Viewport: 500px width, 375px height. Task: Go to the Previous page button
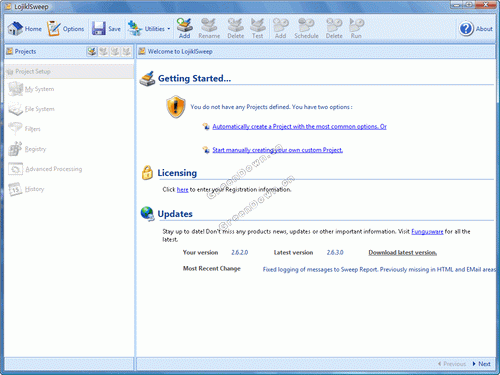(452, 364)
